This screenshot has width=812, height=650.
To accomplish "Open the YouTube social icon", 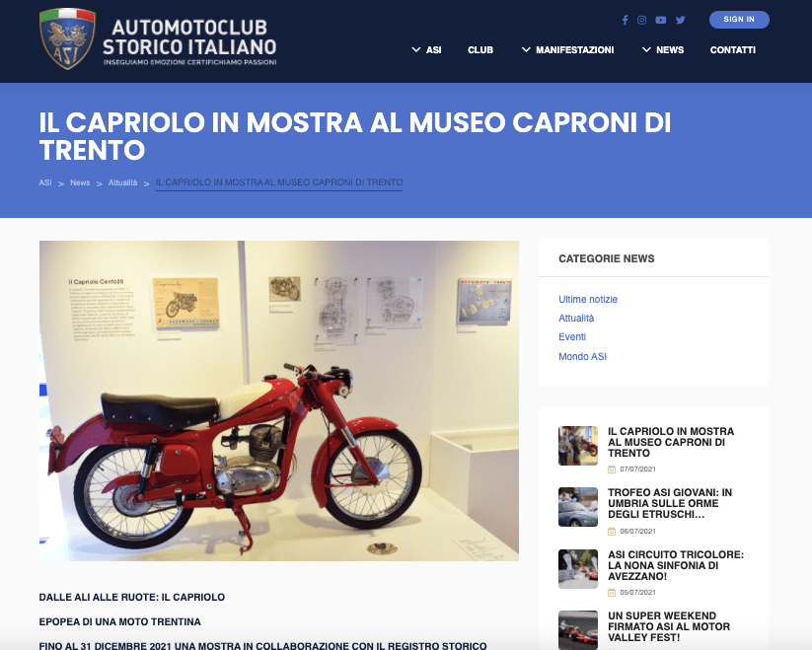I will pos(661,20).
